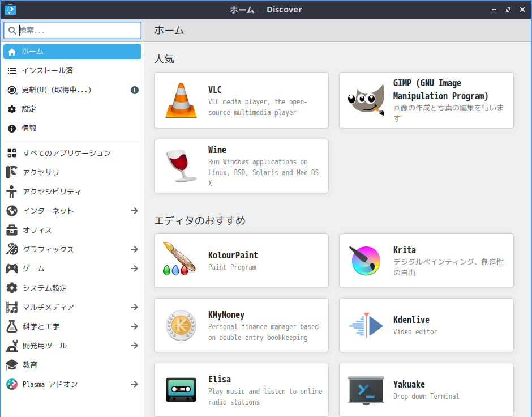Click the grid icon for すべてのアプリケーション
532x417 pixels.
click(12, 153)
